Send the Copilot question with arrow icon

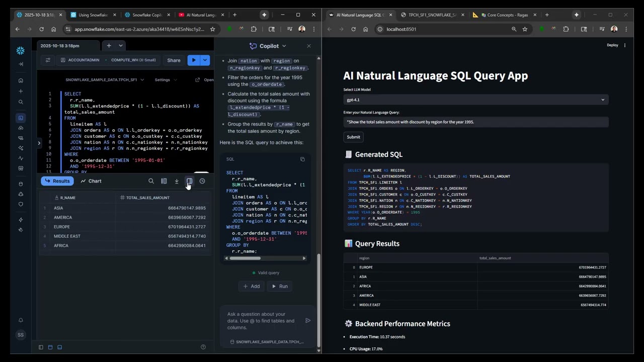click(308, 320)
